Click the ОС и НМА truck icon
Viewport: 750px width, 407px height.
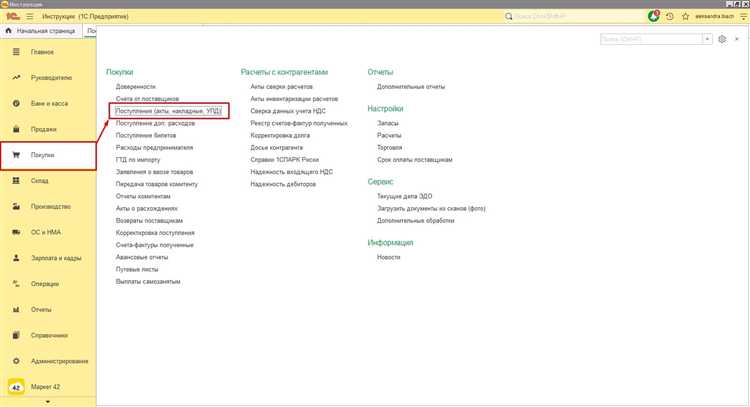[x=16, y=232]
